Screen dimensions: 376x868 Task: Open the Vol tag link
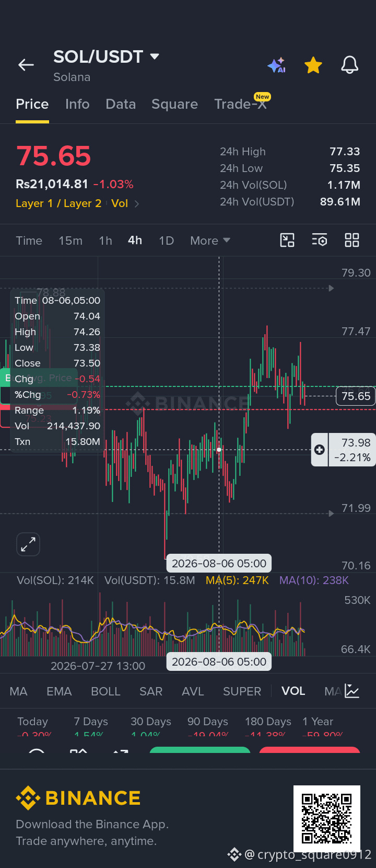click(x=120, y=203)
